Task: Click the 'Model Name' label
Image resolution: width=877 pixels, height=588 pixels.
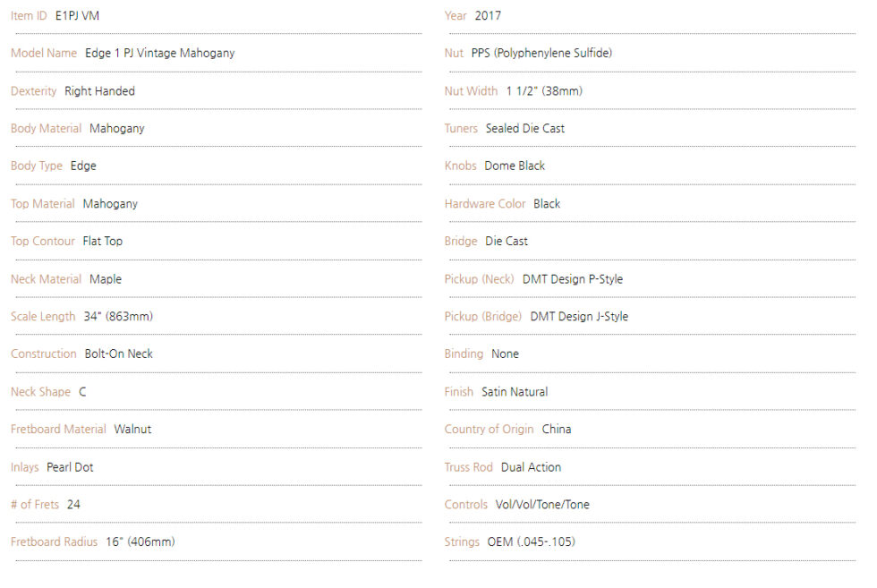Action: [44, 53]
